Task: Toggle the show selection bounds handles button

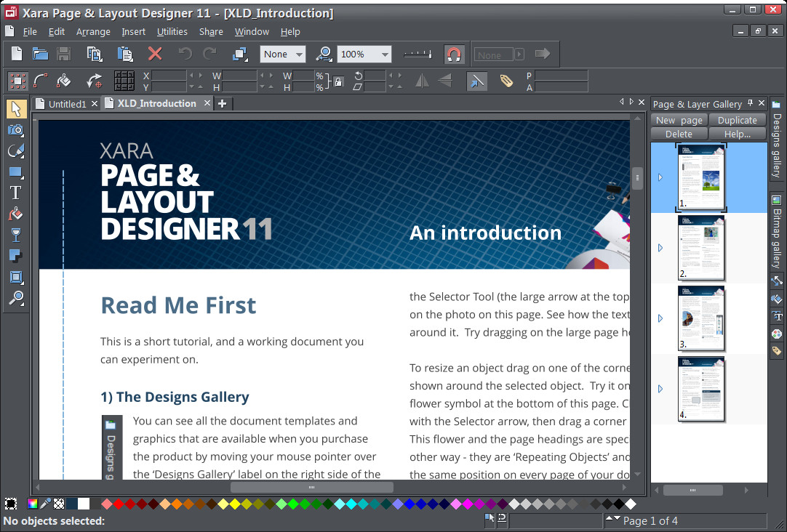Action: click(18, 81)
